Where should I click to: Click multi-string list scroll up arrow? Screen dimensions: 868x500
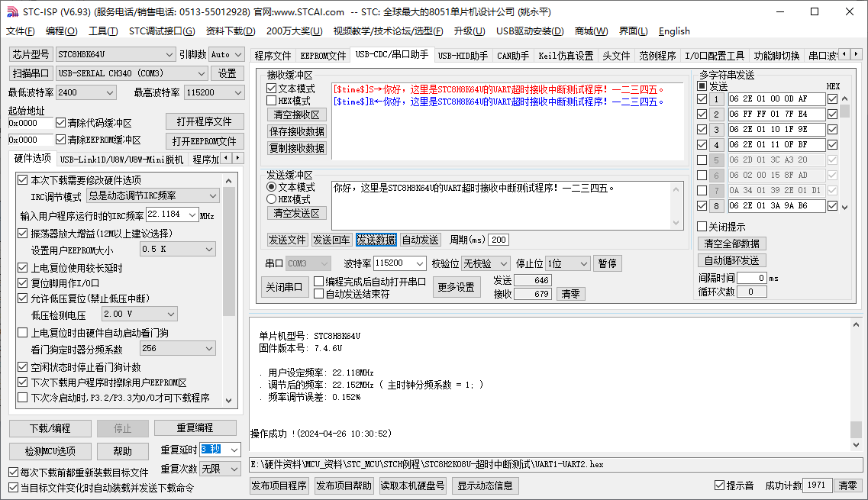(x=845, y=98)
